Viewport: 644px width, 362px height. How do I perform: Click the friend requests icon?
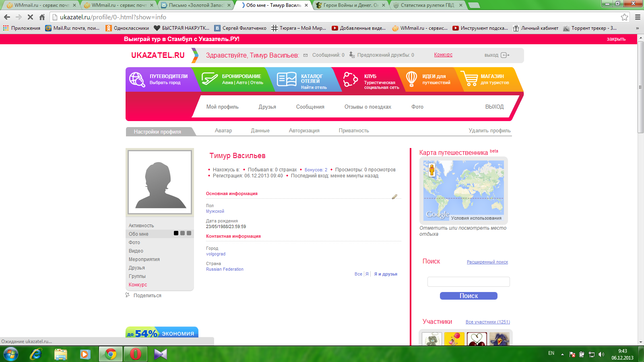(x=352, y=55)
